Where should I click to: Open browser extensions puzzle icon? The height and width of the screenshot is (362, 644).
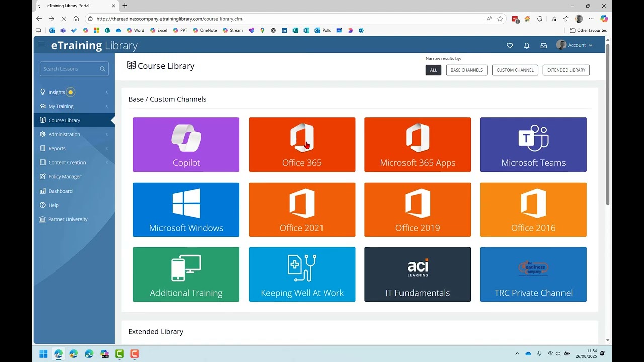(540, 19)
